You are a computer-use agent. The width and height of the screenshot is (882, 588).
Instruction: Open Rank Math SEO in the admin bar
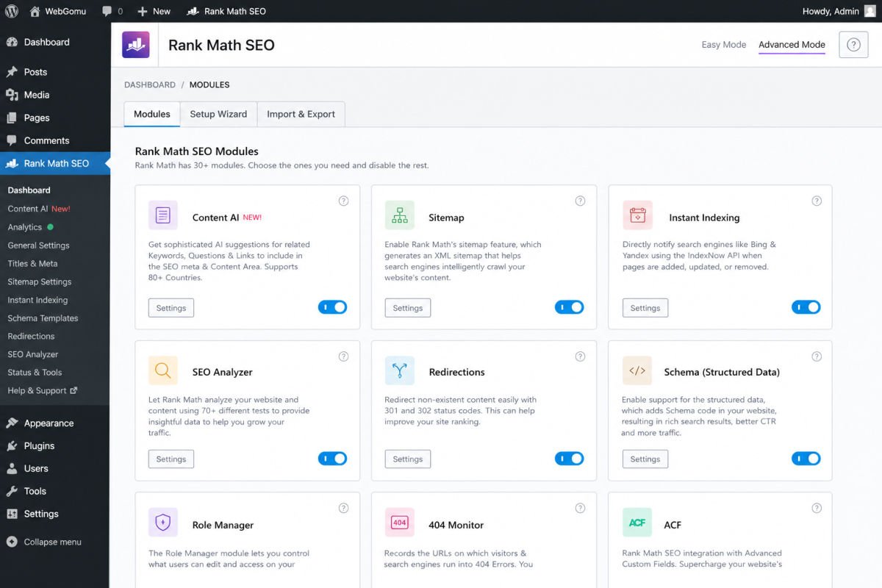(x=226, y=11)
